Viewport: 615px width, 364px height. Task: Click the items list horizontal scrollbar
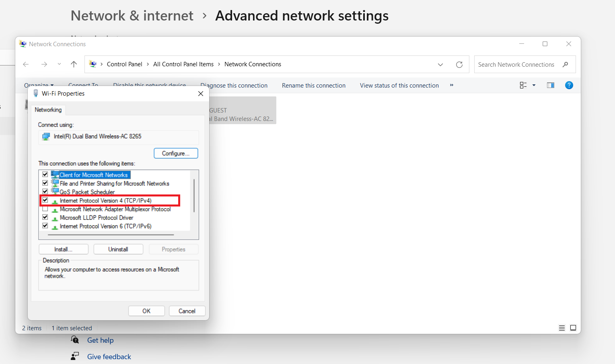111,235
